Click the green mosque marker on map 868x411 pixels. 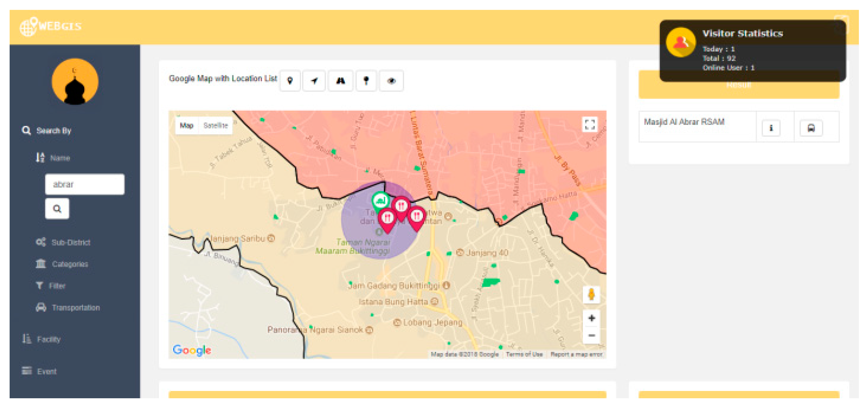[x=380, y=201]
